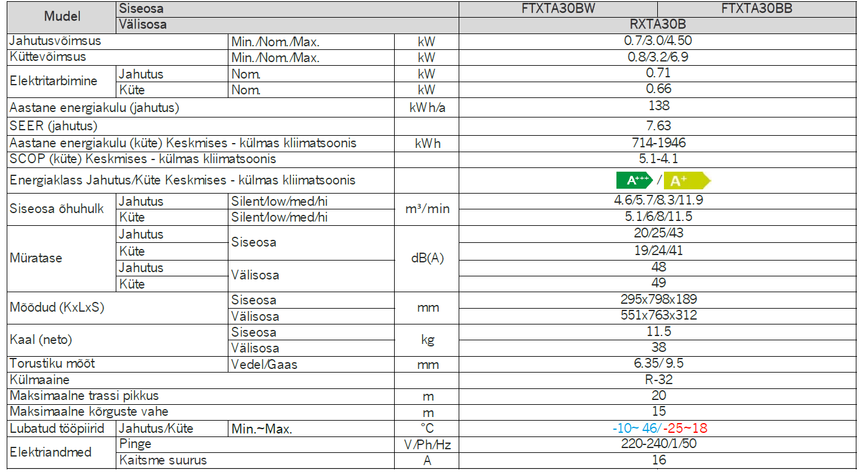This screenshot has width=868, height=473.
Task: Click the V/Ph/Hz unit cell
Action: pyautogui.click(x=427, y=445)
